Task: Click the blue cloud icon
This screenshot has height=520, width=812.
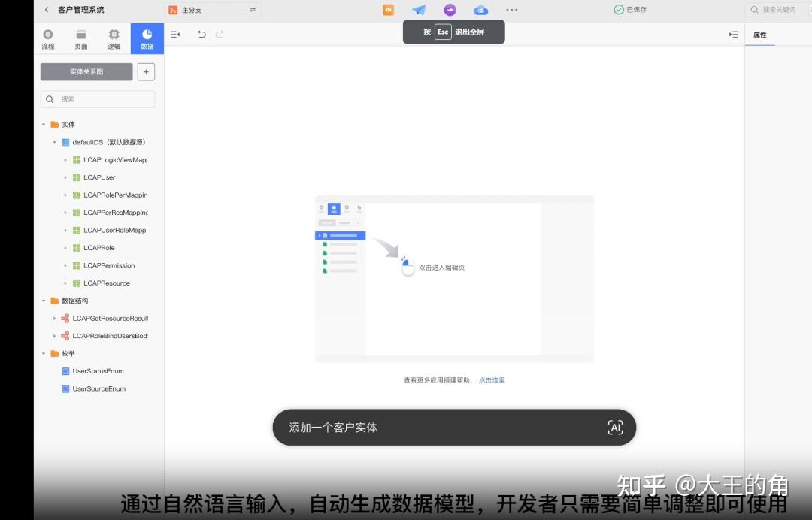Action: pos(480,10)
